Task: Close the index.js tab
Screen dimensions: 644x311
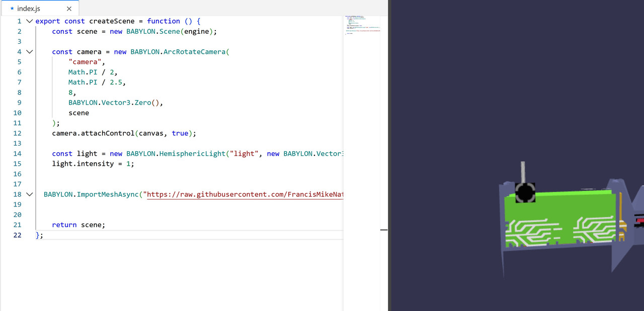Action: tap(69, 9)
